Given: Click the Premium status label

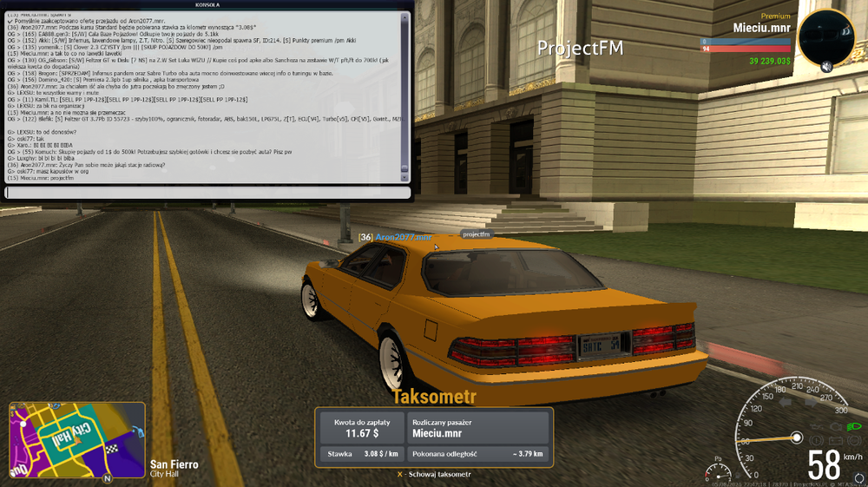Looking at the screenshot, I should [775, 16].
